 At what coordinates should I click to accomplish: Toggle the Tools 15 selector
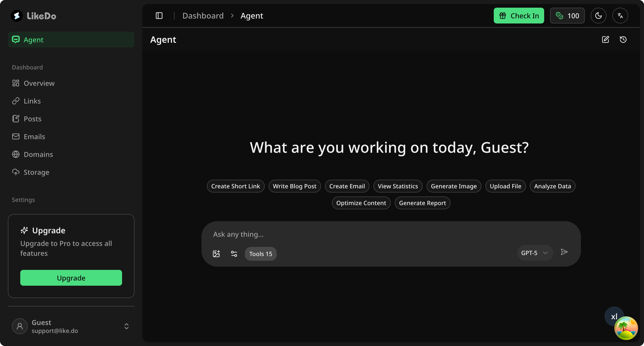coord(260,254)
